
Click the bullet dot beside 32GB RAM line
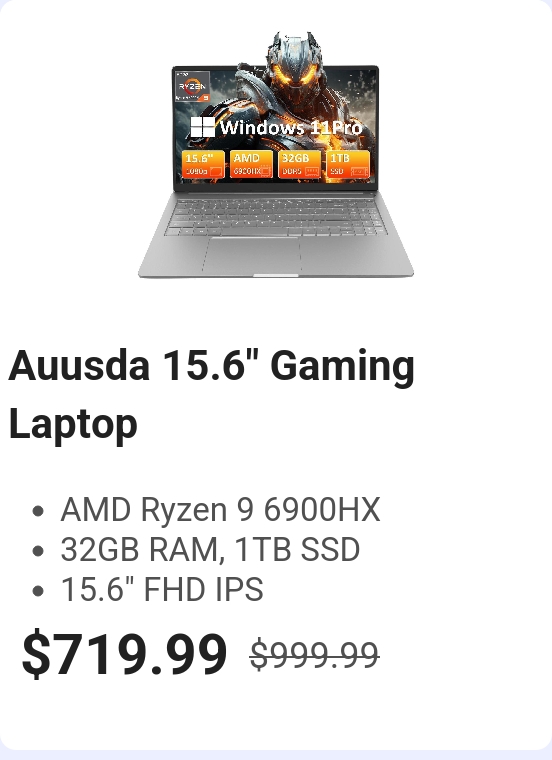tap(38, 551)
